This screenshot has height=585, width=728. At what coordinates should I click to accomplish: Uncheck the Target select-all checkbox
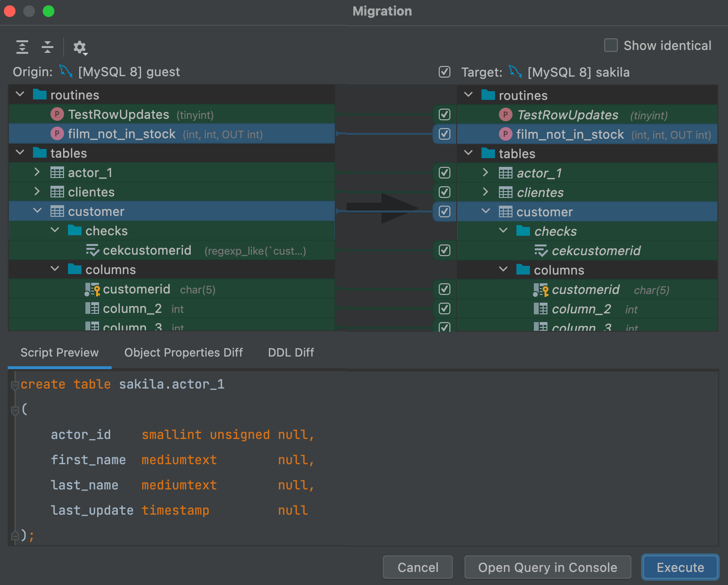pyautogui.click(x=445, y=72)
